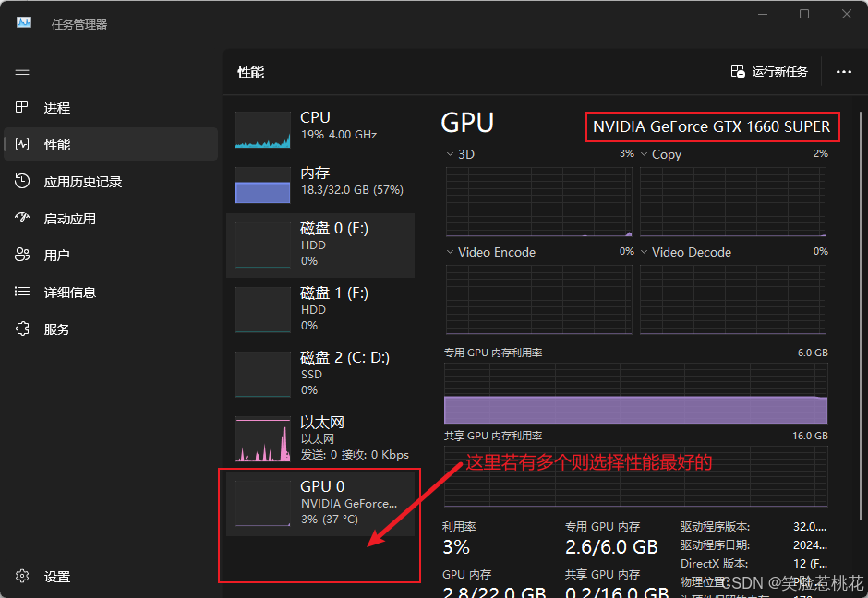Close the Task Manager window
The height and width of the screenshot is (598, 868).
pyautogui.click(x=847, y=15)
